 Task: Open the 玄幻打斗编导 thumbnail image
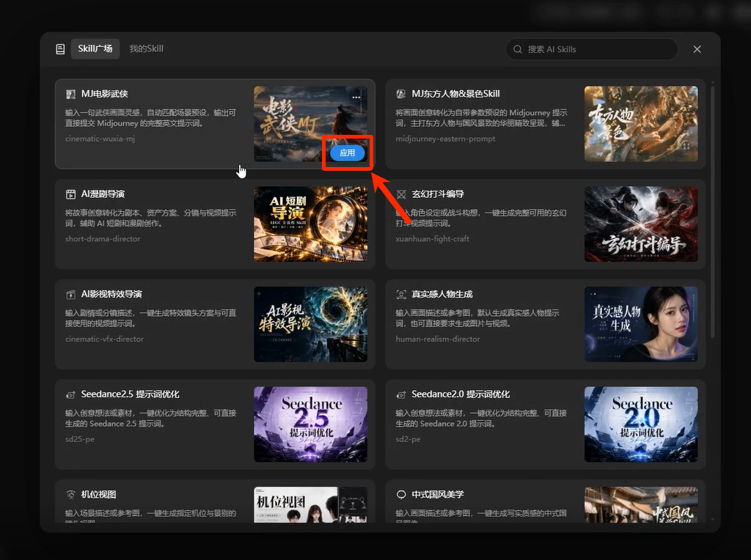(641, 224)
